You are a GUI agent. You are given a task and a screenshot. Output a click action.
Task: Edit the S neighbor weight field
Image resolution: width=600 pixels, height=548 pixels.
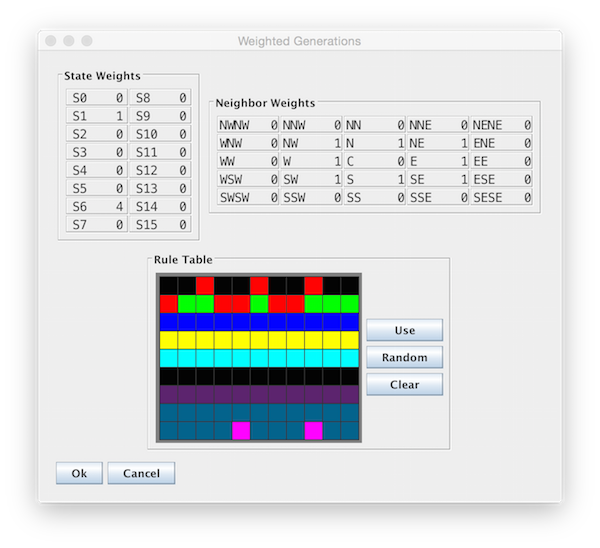coord(375,179)
